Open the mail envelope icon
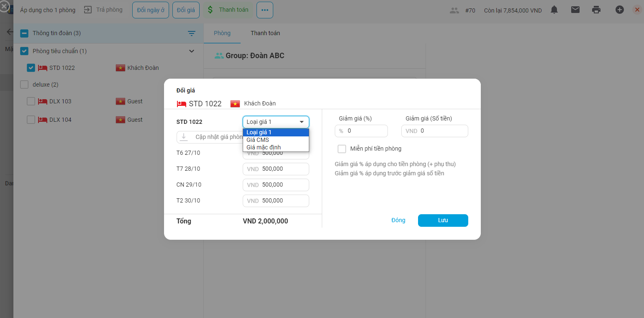 pos(575,10)
